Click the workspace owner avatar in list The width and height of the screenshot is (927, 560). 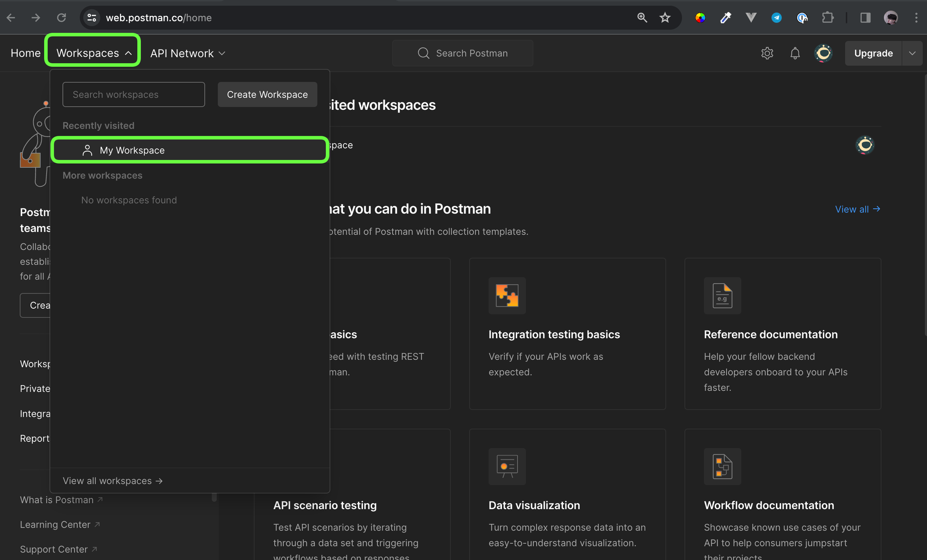(864, 145)
